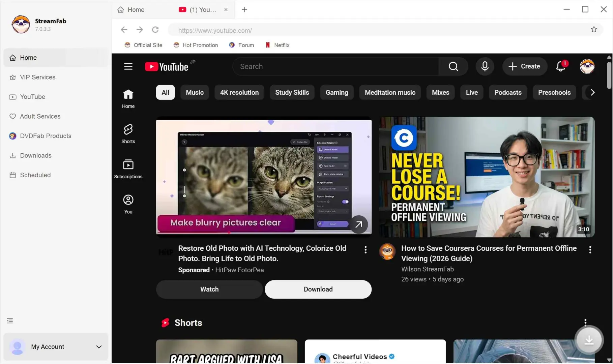Click the Download button on ad
The image size is (613, 364).
pos(318,289)
